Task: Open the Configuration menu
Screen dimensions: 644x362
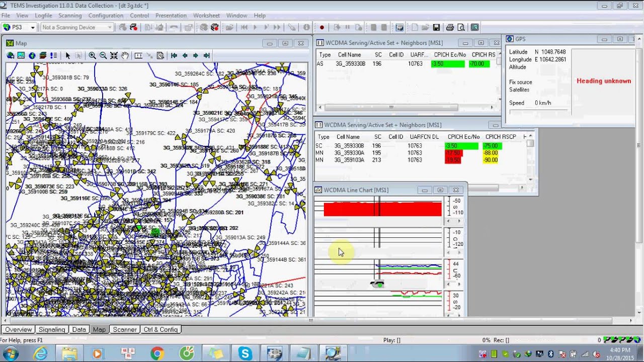Action: pos(106,16)
